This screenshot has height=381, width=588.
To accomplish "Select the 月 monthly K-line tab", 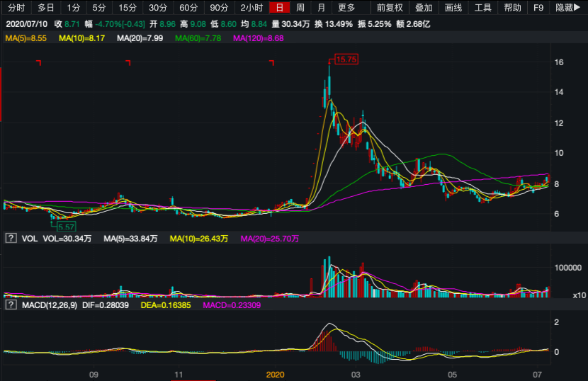I will 321,7.
